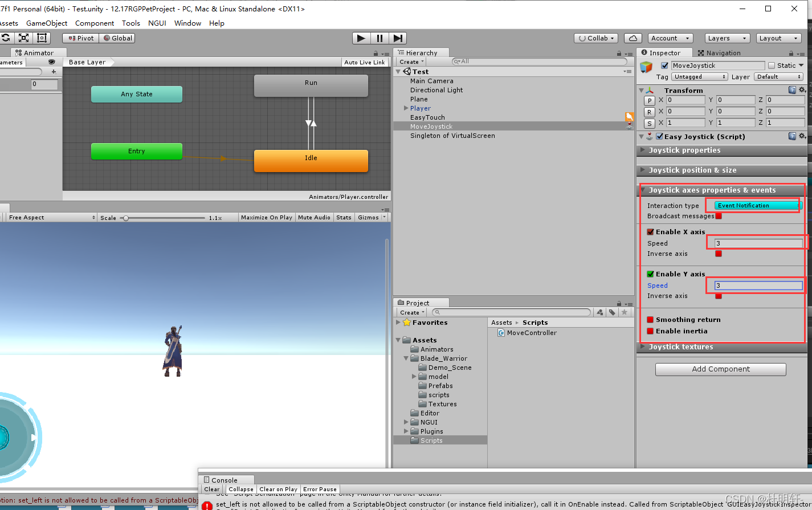Toggle Smoothing return option

[x=650, y=320]
